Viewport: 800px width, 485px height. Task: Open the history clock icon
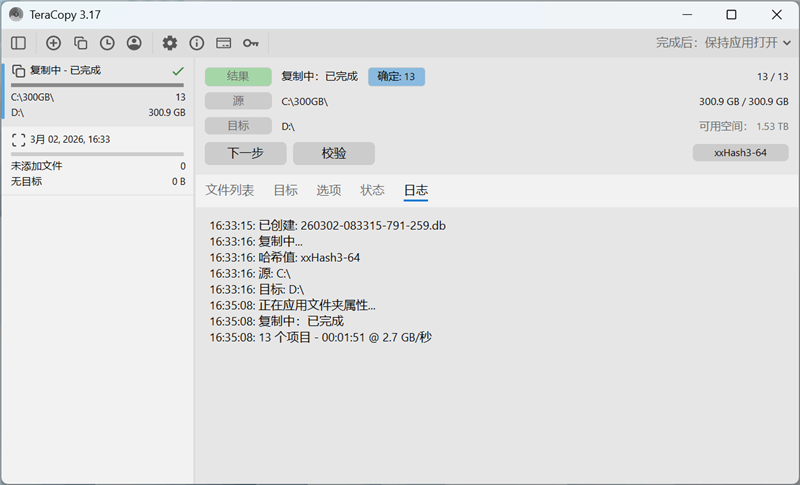[107, 43]
